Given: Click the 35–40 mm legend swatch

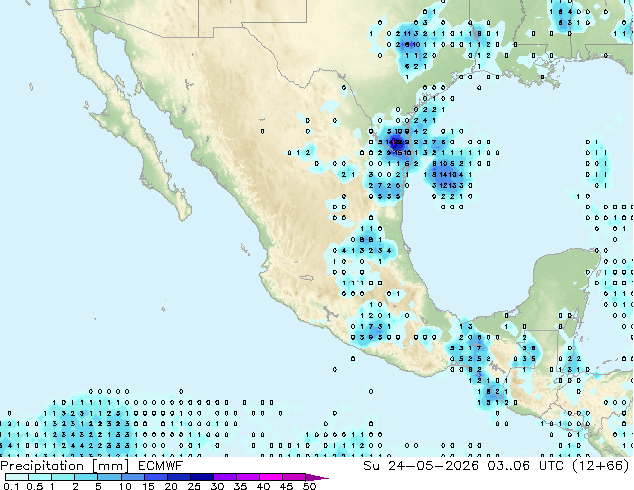Looking at the screenshot, I should (248, 477).
